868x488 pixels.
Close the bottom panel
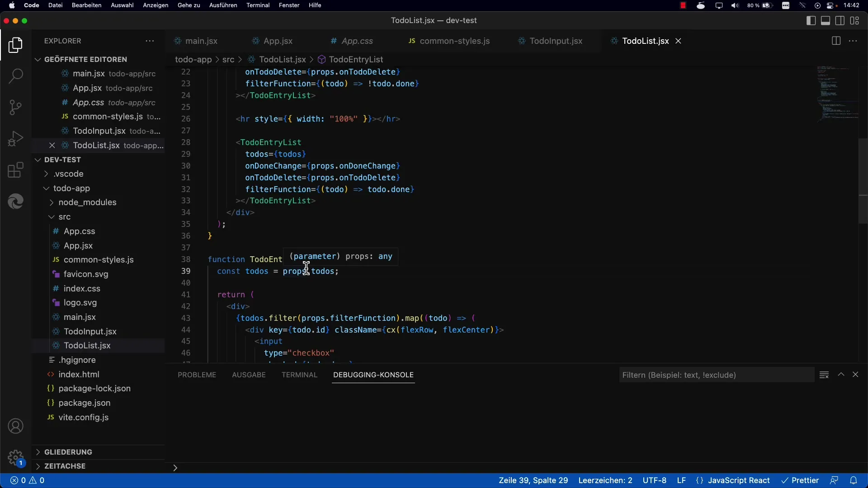[855, 375]
